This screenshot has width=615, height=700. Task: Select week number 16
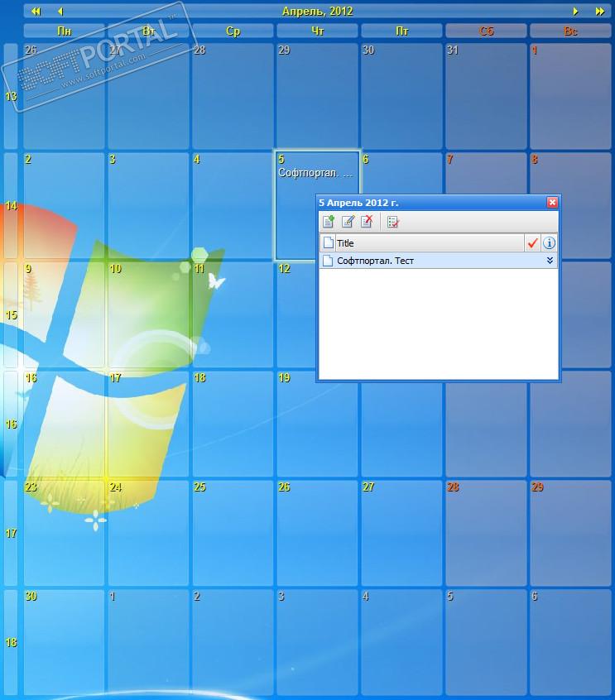tap(11, 424)
